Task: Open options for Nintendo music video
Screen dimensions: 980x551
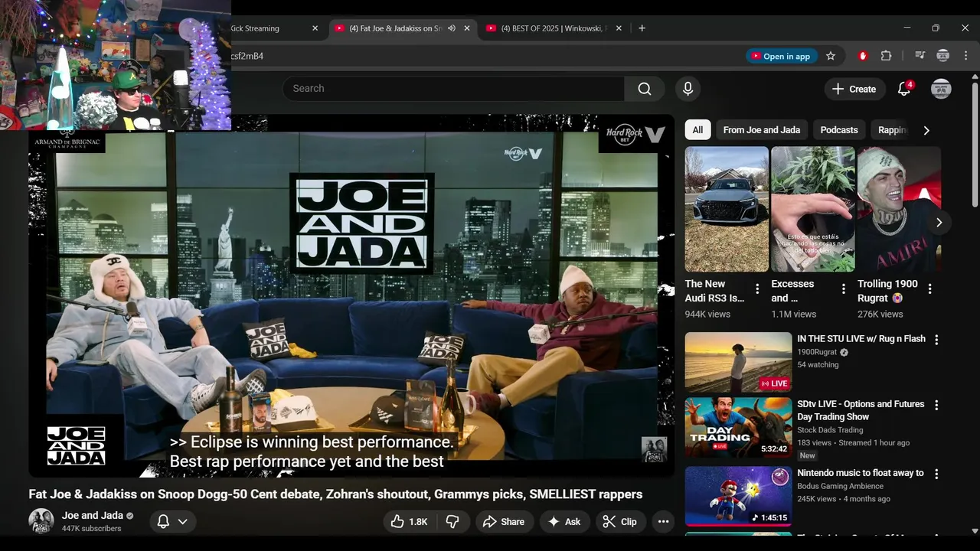Action: click(936, 474)
